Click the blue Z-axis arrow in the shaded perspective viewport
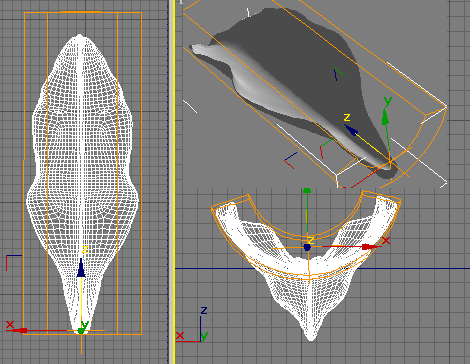This screenshot has height=364, width=470. tap(351, 129)
